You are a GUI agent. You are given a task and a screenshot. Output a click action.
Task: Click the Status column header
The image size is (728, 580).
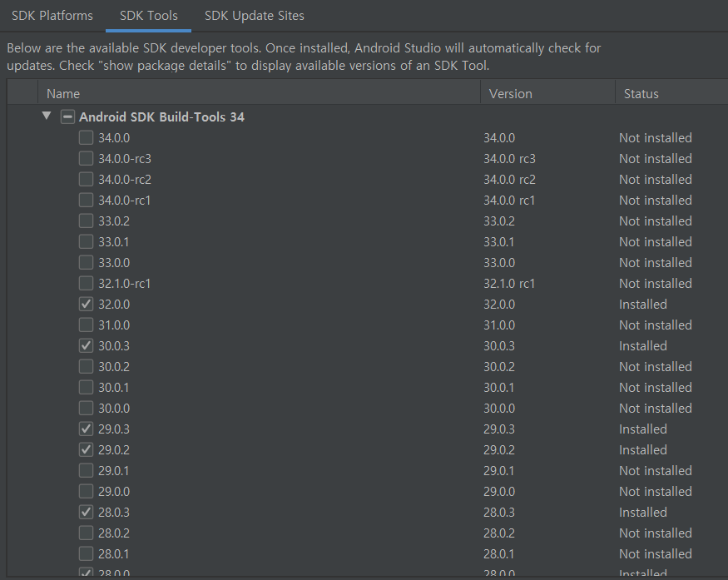click(x=671, y=93)
